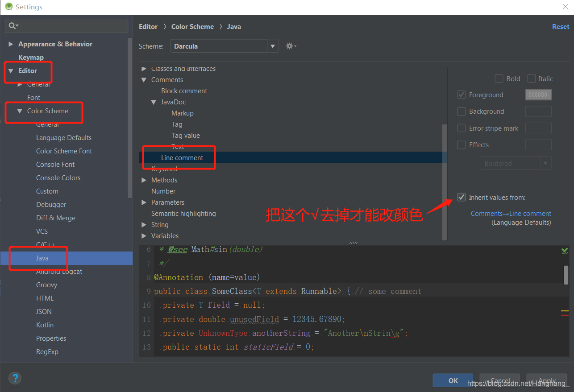574x392 pixels.
Task: Select Groovy color scheme page
Action: [46, 285]
